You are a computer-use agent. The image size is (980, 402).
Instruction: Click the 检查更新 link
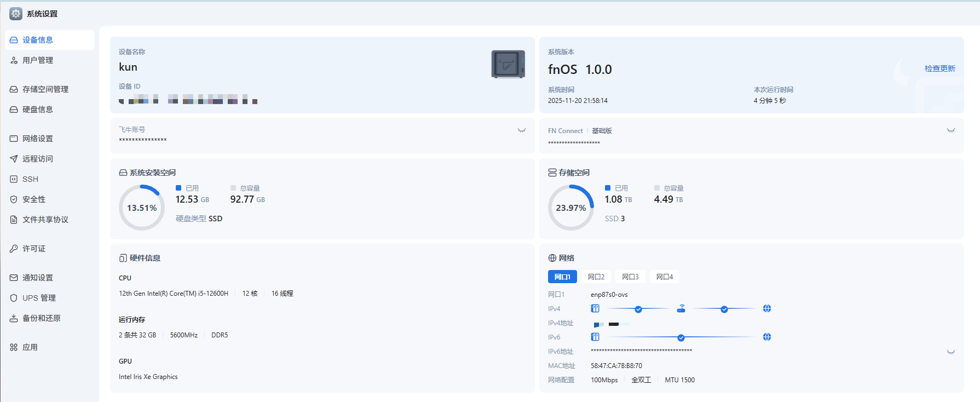[939, 68]
